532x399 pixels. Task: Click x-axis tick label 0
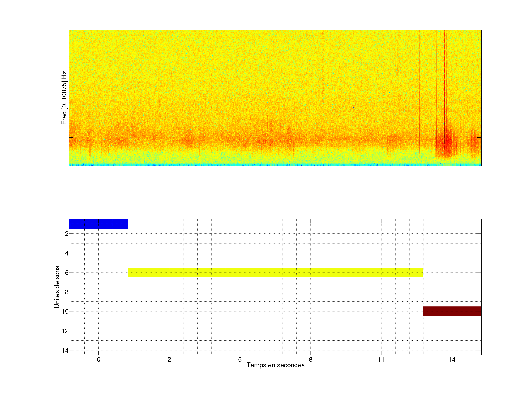pos(98,359)
